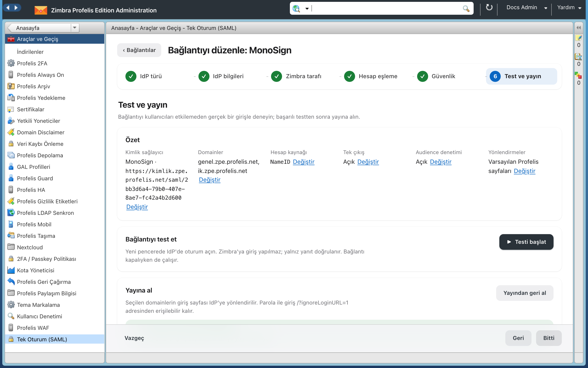Click Profelis LDAP Senkron icon
Screen dimensions: 588x368
click(x=11, y=213)
